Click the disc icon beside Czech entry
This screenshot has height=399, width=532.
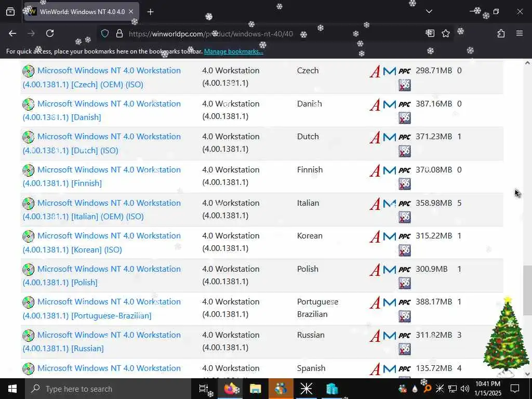click(x=29, y=71)
